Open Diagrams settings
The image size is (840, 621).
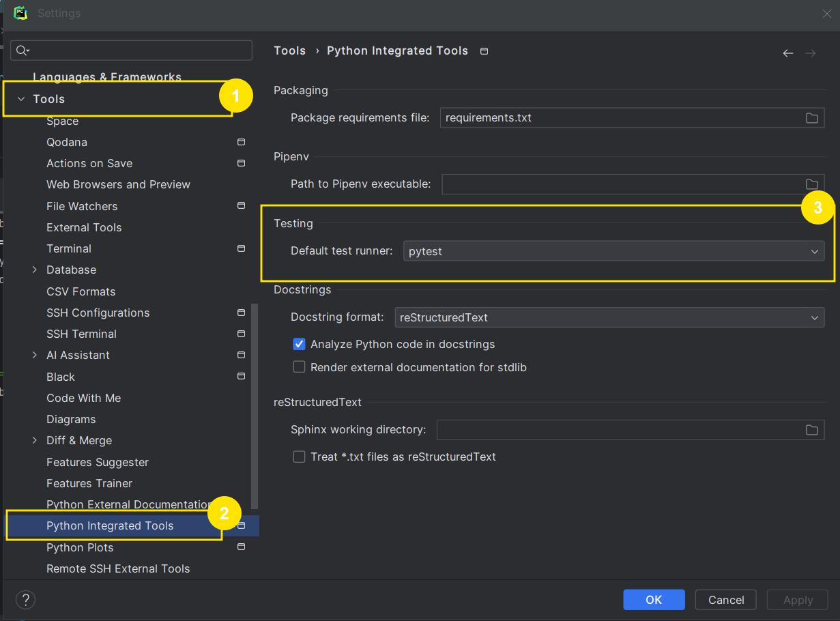click(71, 419)
